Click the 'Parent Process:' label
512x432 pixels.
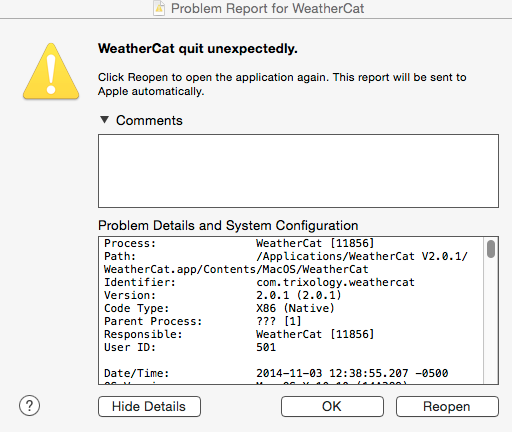[153, 321]
